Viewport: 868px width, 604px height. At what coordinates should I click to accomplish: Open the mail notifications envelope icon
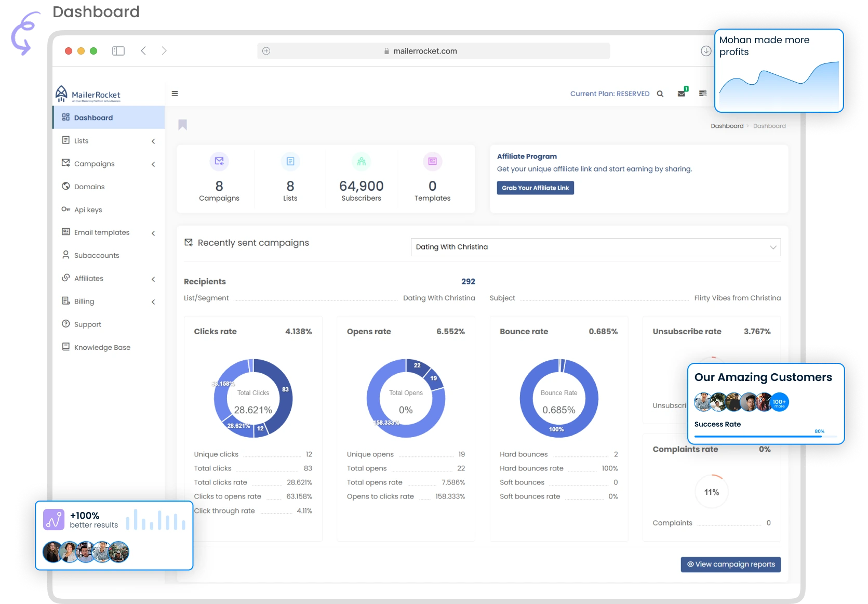point(682,94)
